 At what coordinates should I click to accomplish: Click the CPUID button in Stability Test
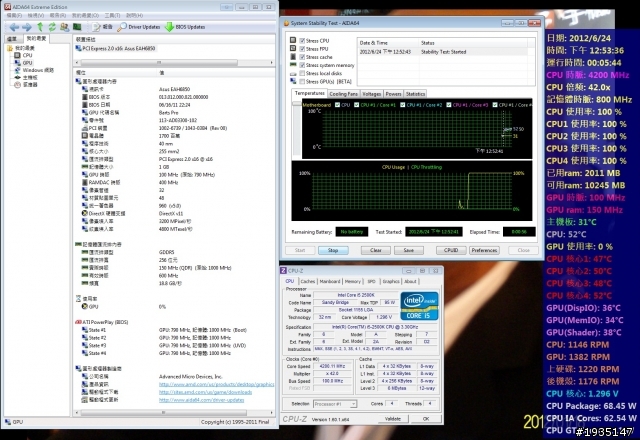[451, 250]
